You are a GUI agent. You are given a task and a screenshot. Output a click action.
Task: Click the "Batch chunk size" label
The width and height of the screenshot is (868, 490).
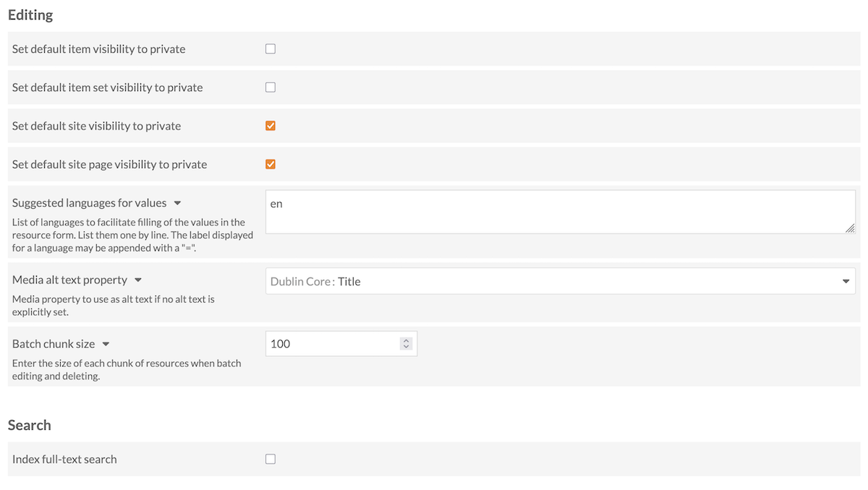click(54, 343)
